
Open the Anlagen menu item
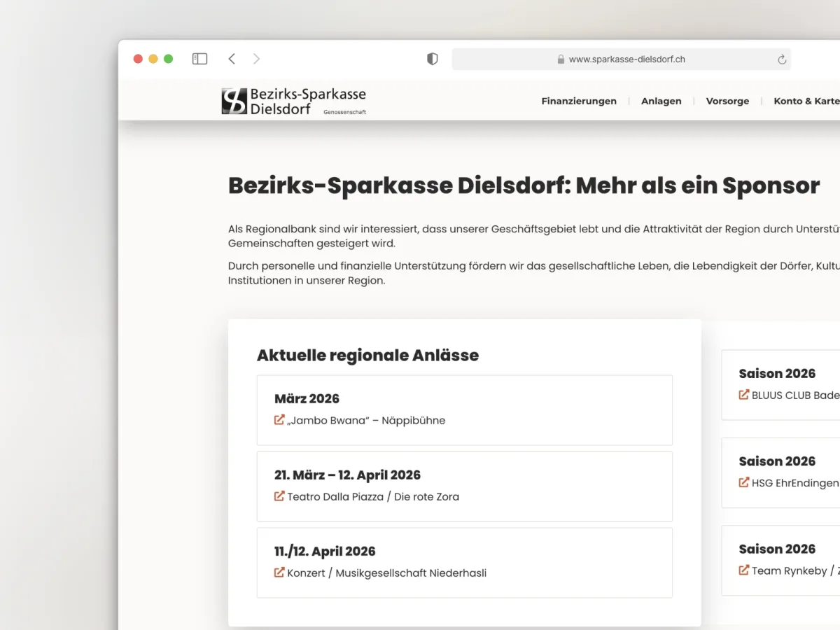click(x=661, y=101)
